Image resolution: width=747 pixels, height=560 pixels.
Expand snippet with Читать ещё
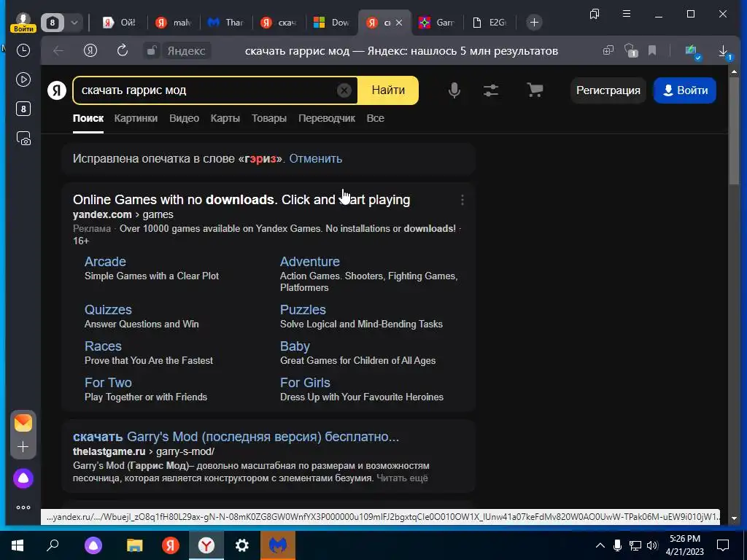point(402,478)
